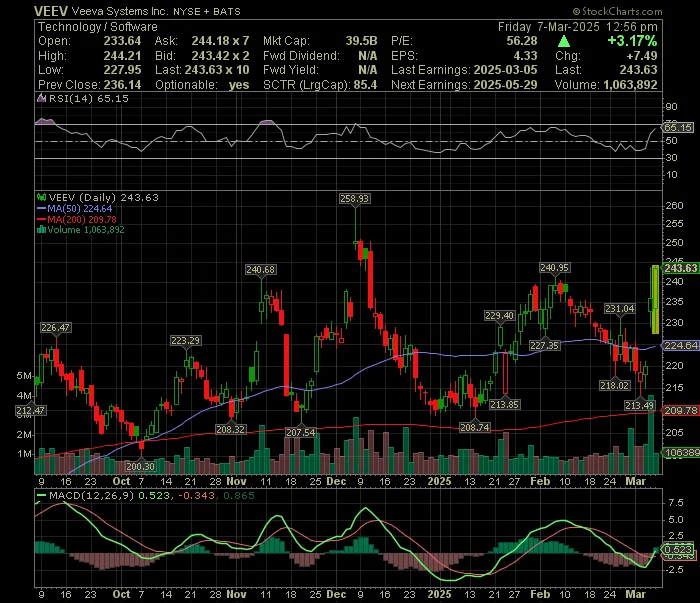Click the High value 244.21
The width and height of the screenshot is (700, 603).
click(x=122, y=56)
